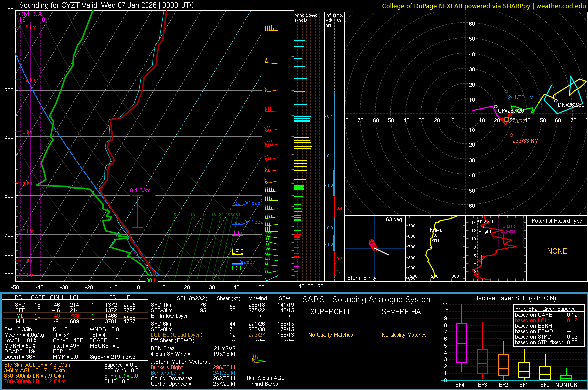Select the EFF parcel row

point(75,310)
